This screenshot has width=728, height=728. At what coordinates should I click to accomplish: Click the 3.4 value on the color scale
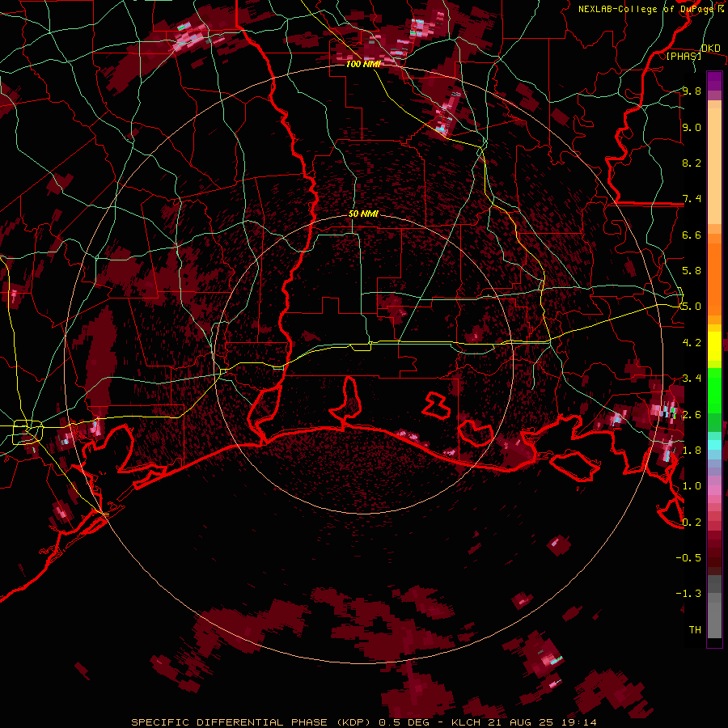point(692,379)
